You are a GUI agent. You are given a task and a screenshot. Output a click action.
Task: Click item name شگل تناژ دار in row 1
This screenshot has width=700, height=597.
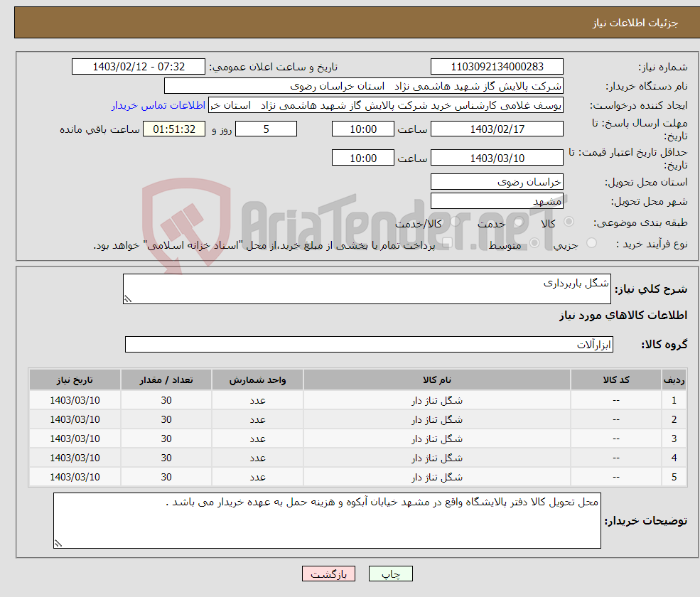[x=437, y=401]
